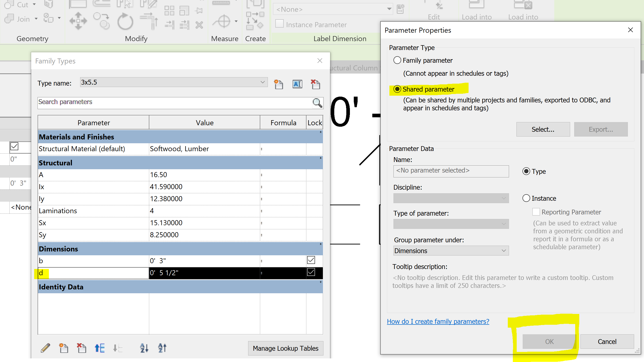Screen dimensions: 644x362
Task: Click the New Parameter icon
Action: click(64, 348)
